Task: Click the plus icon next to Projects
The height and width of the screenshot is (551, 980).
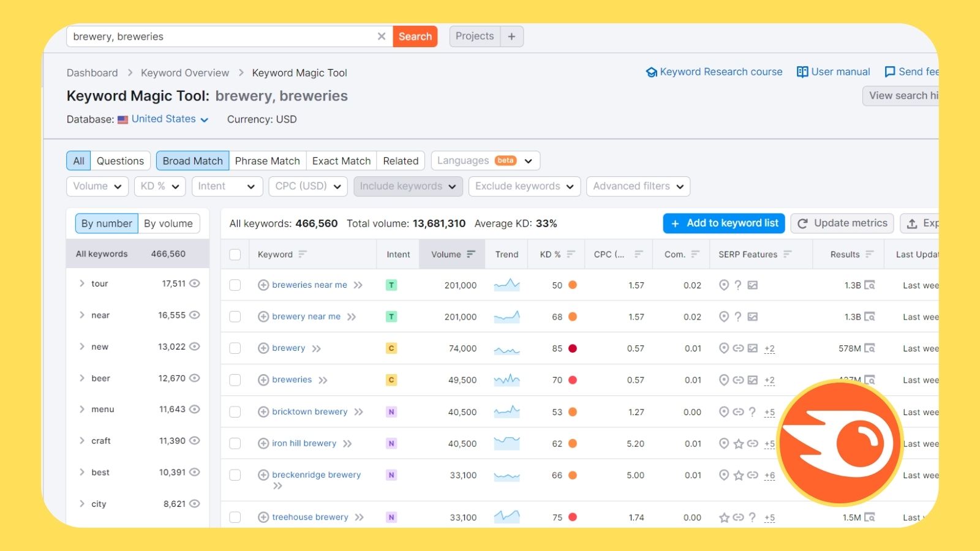Action: (x=511, y=36)
